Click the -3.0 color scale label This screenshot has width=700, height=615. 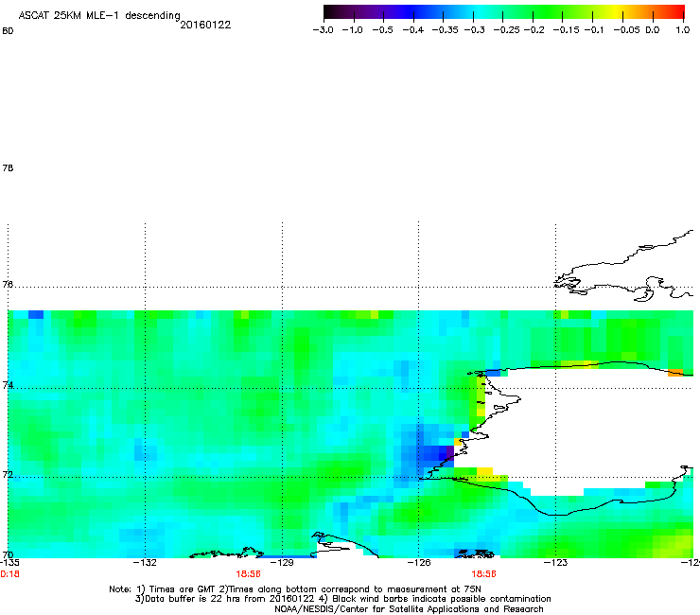323,30
